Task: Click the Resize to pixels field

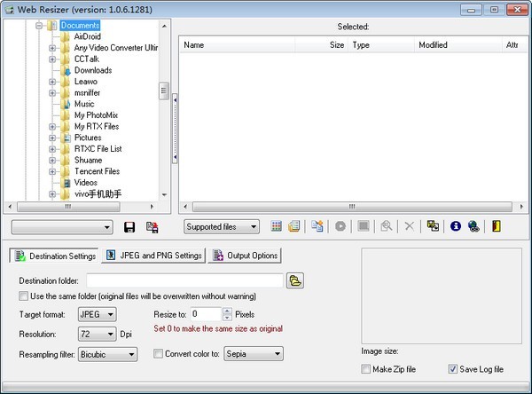Action: [206, 314]
